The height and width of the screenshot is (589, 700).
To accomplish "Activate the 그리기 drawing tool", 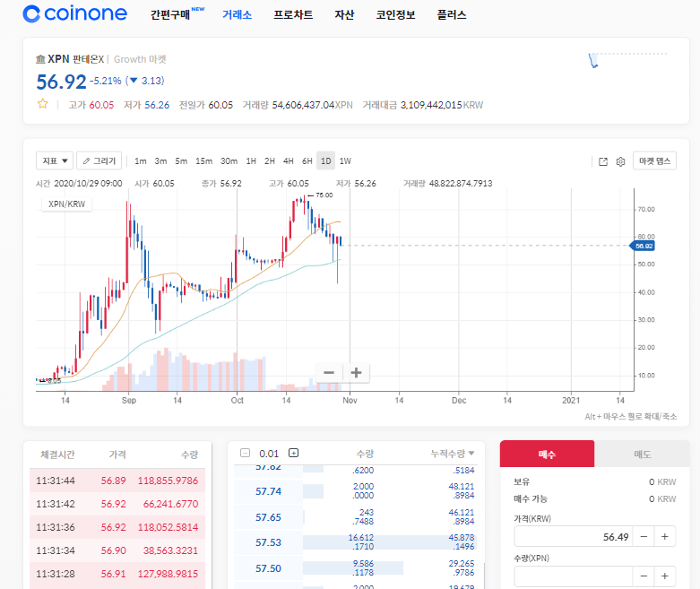I will tap(99, 160).
